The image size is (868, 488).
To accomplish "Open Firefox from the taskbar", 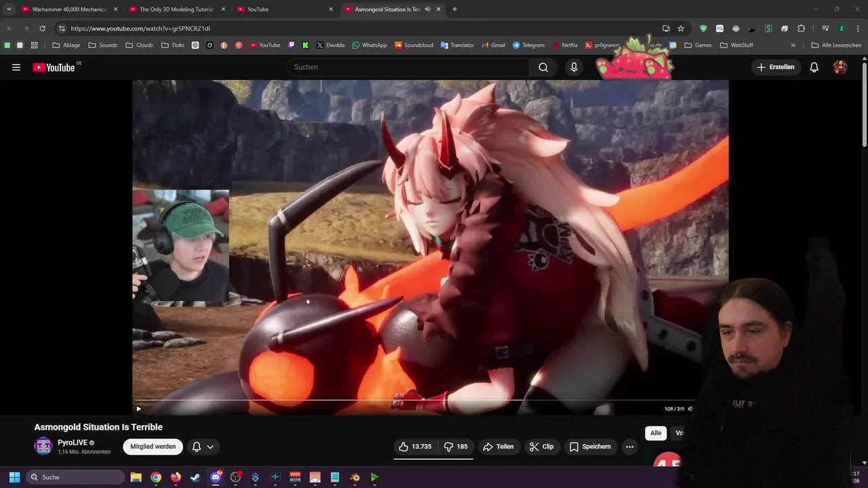I will coord(176,477).
